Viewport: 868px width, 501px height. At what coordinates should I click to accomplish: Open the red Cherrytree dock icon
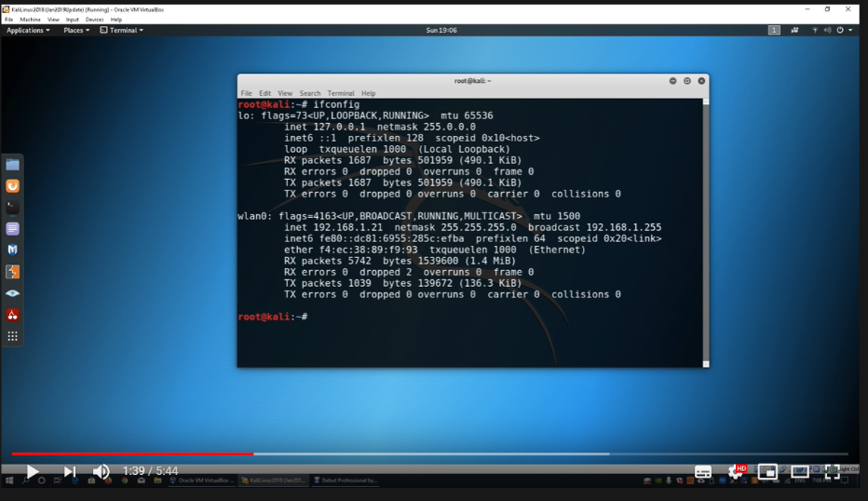(x=13, y=315)
